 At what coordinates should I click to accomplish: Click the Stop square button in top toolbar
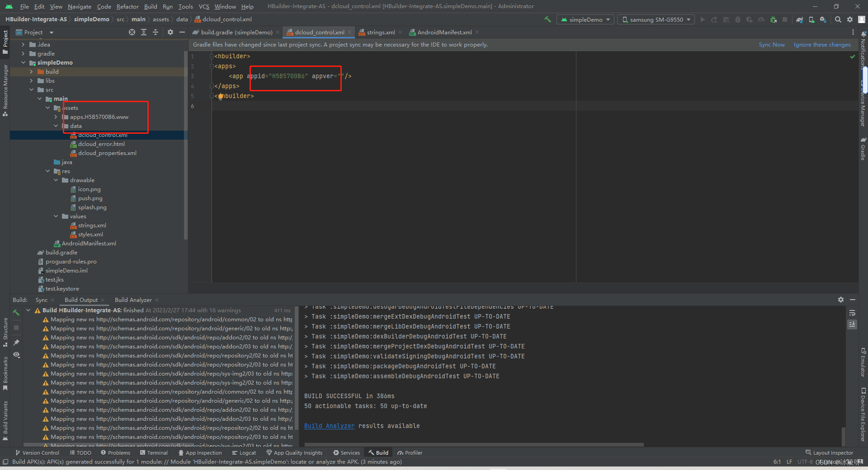click(x=785, y=19)
